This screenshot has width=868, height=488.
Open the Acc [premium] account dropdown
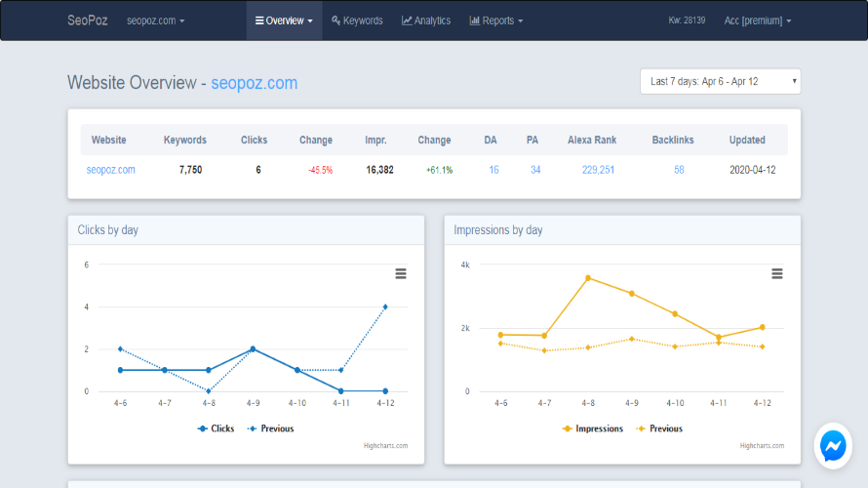coord(758,20)
